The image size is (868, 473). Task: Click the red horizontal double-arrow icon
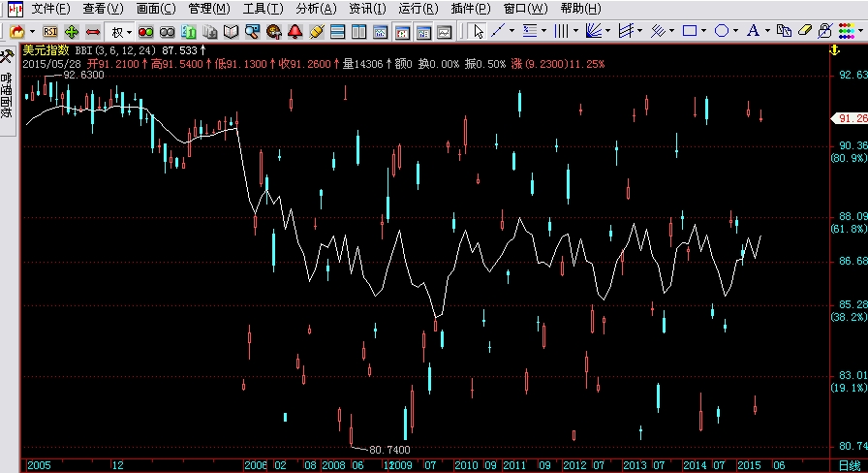93,31
